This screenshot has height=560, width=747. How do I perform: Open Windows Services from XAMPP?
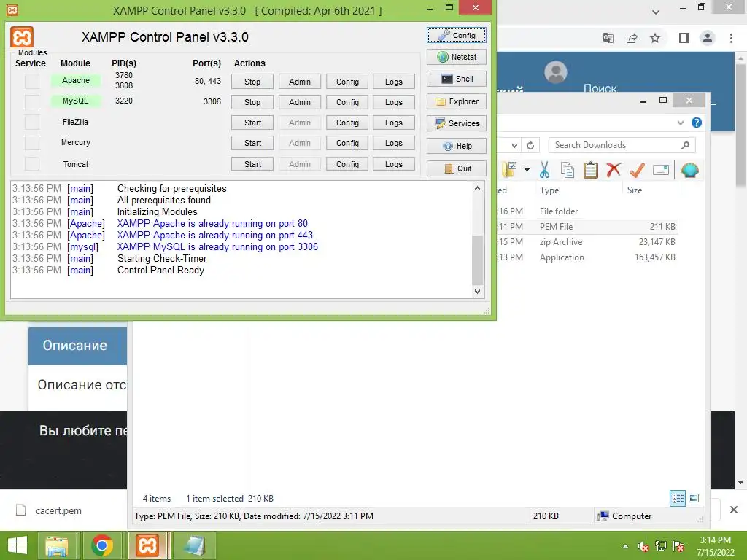pyautogui.click(x=457, y=123)
